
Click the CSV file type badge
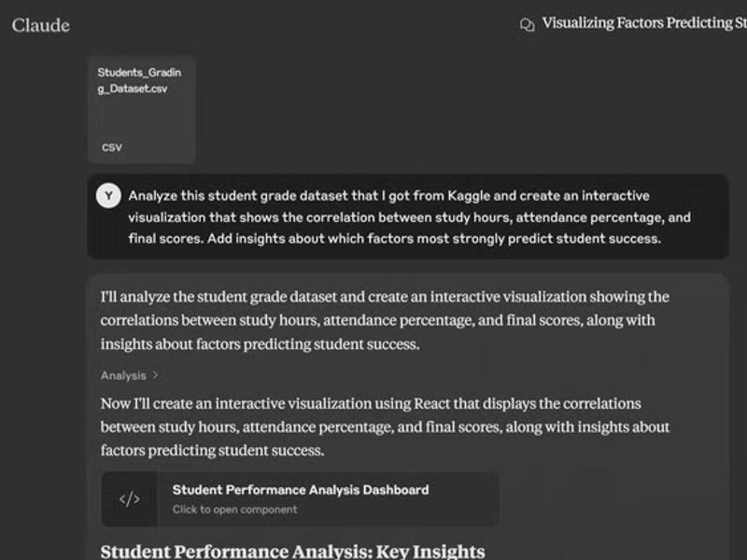112,147
